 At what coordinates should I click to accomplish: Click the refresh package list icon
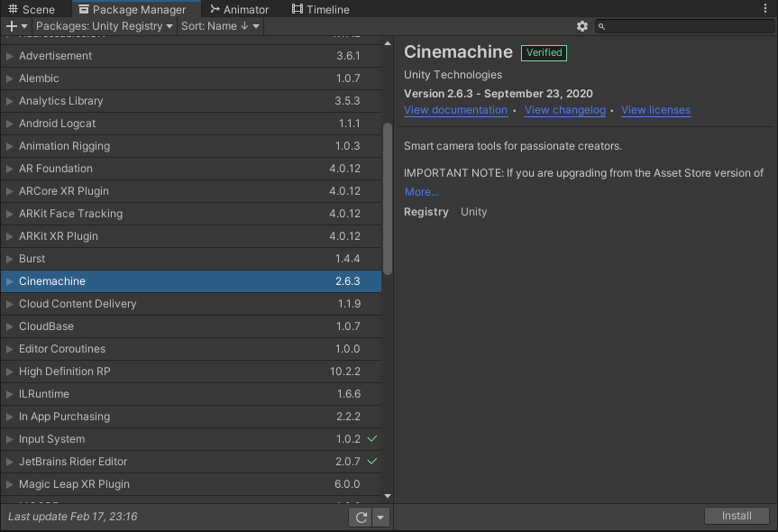coord(362,517)
